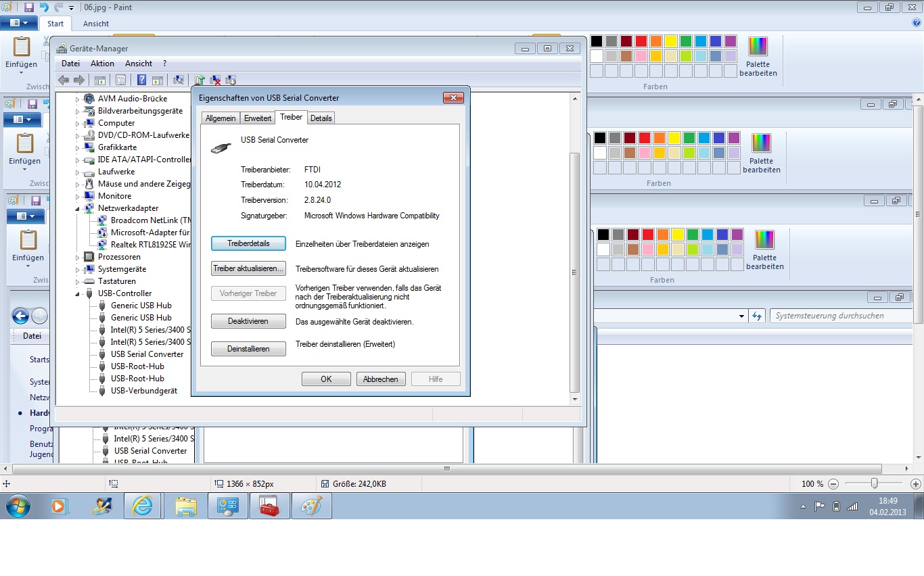Open the Ansicht menu in Geräte-Manager
The width and height of the screenshot is (924, 576).
[x=139, y=64]
